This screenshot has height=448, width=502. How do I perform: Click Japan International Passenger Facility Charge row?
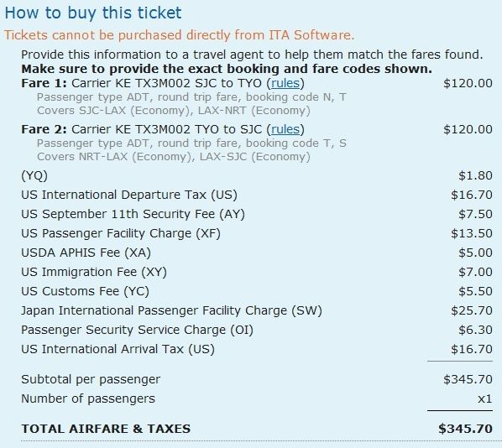[257, 310]
